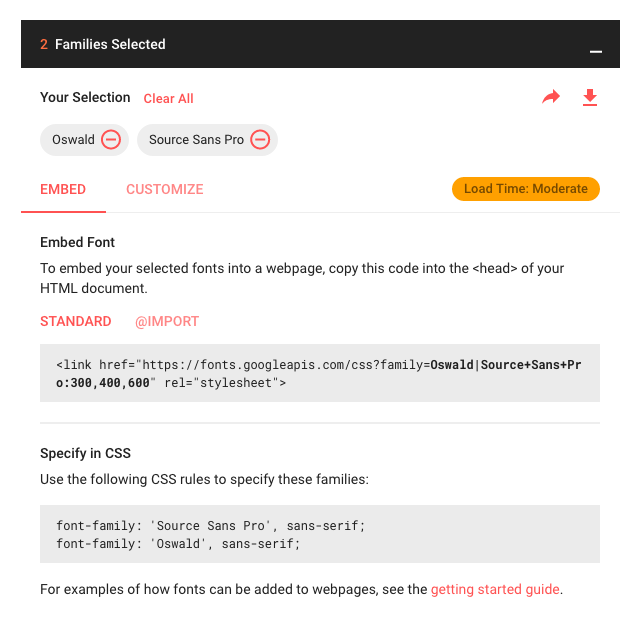Remove Source Sans Pro with minus icon
The width and height of the screenshot is (640, 640).
(260, 140)
